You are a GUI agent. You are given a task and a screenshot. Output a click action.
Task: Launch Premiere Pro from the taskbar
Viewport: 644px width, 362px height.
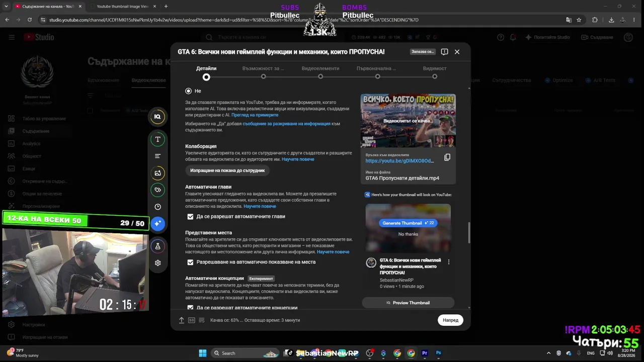(x=425, y=353)
